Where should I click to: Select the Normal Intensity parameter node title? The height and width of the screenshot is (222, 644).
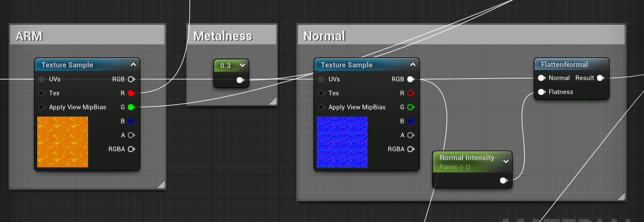(x=467, y=158)
